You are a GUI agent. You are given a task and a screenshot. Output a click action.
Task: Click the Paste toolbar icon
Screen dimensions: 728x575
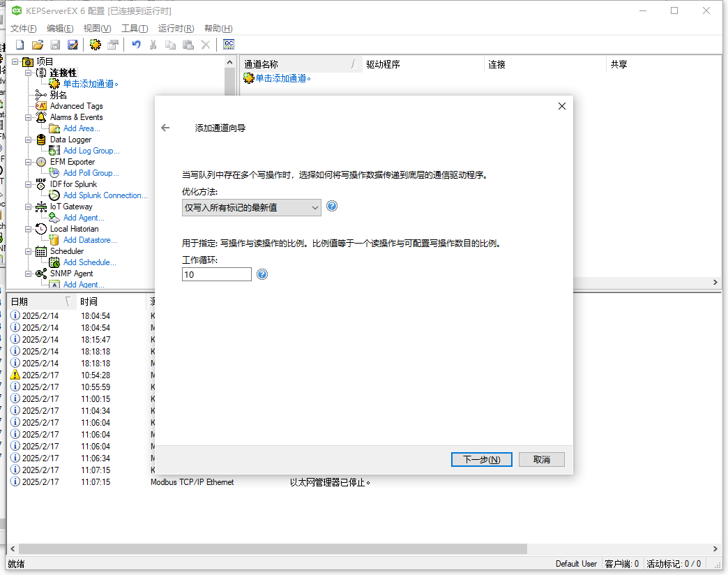tap(188, 45)
